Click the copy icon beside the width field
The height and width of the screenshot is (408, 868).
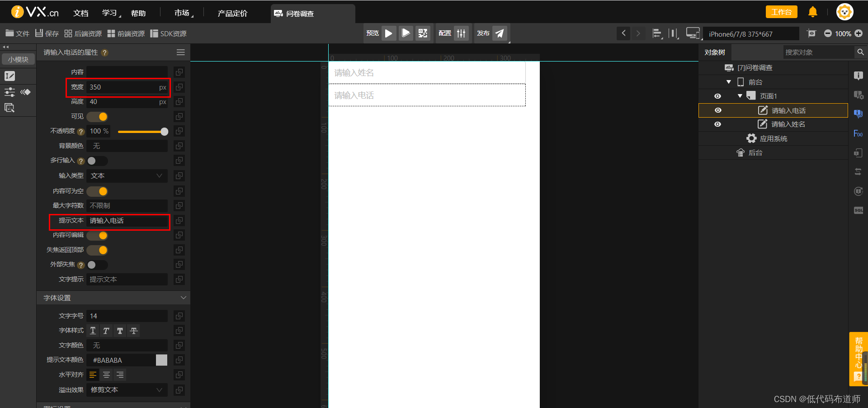(x=179, y=87)
